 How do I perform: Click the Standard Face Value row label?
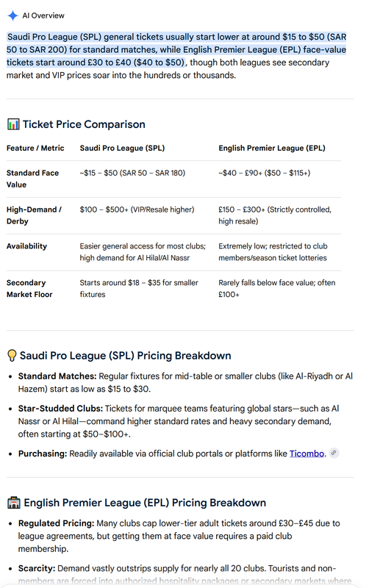[32, 179]
